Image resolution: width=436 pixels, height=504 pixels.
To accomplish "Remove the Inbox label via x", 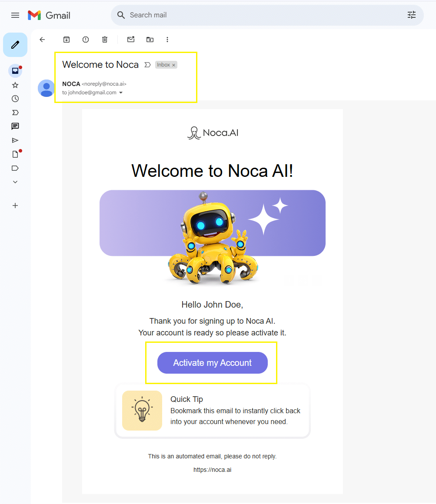I will [x=173, y=65].
